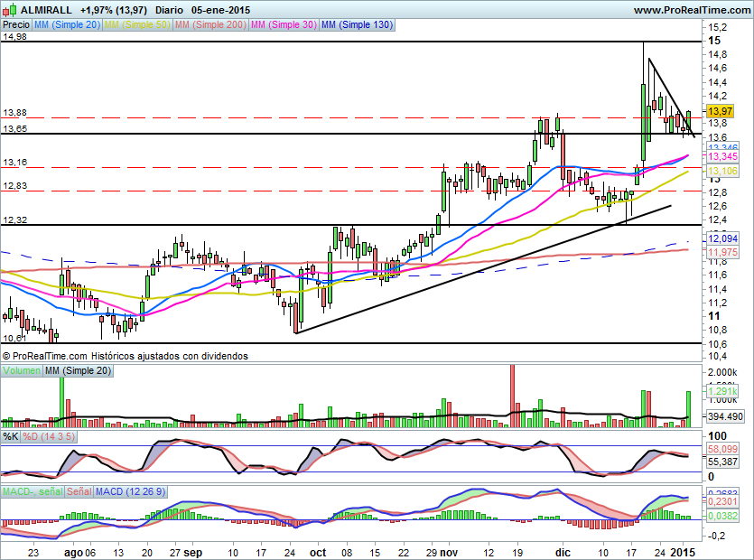Screen dimensions: 754x560
Task: Select the ALMIRALL ticker title
Action: [x=46, y=10]
